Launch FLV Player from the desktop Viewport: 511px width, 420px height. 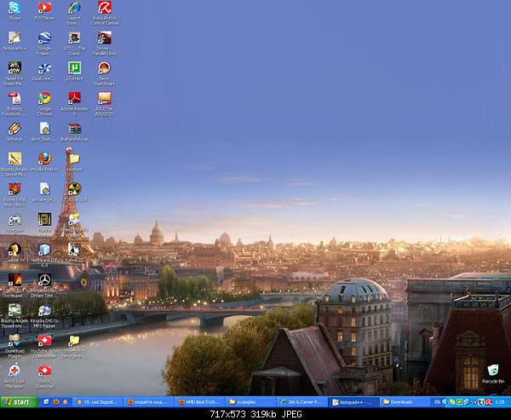(44, 8)
